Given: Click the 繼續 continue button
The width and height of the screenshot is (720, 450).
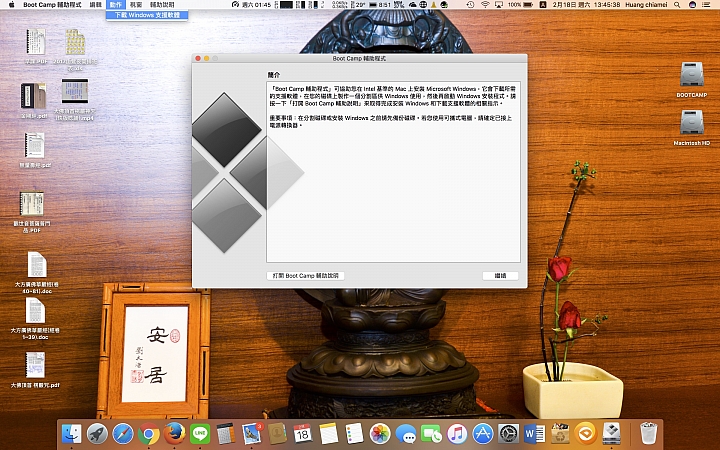Looking at the screenshot, I should (x=500, y=276).
